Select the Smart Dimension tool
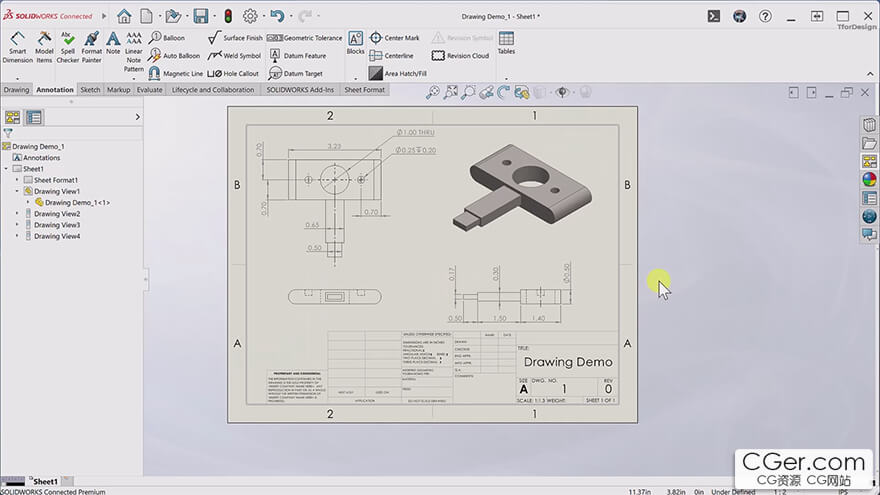The height and width of the screenshot is (495, 880). point(17,47)
